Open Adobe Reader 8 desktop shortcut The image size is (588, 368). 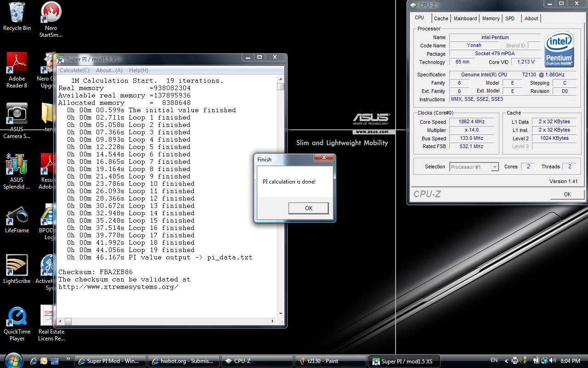tap(17, 70)
